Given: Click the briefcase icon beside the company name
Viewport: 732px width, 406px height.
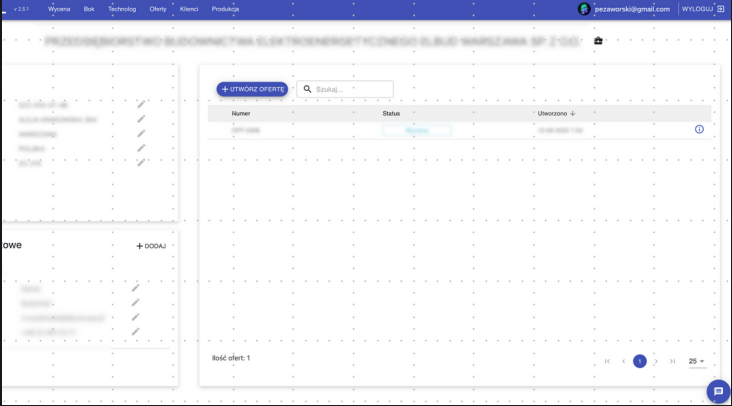Looking at the screenshot, I should tap(598, 41).
